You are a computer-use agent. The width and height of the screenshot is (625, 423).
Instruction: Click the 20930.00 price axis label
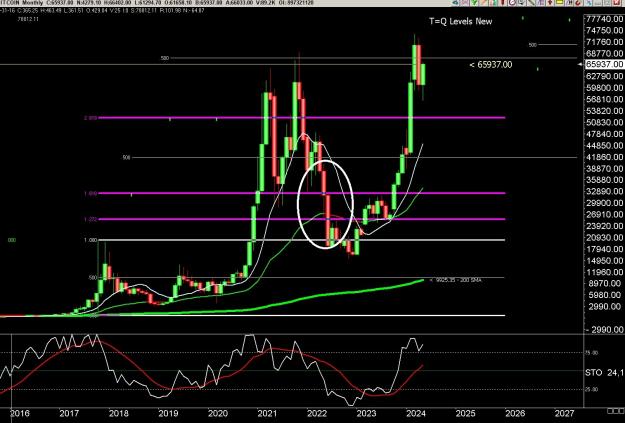click(x=605, y=238)
